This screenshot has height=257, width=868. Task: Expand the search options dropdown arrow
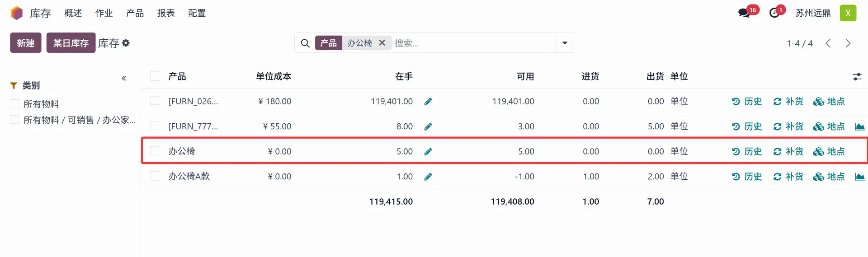coord(565,43)
